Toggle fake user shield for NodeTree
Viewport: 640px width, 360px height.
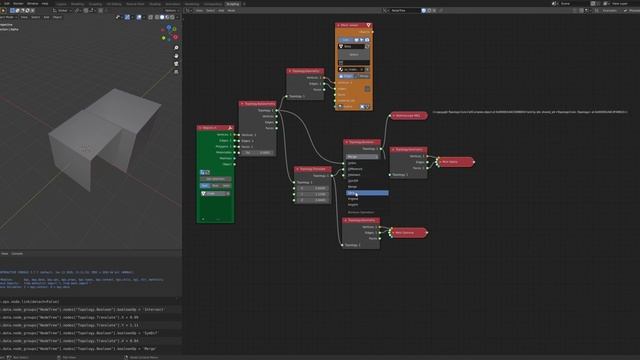[x=424, y=11]
